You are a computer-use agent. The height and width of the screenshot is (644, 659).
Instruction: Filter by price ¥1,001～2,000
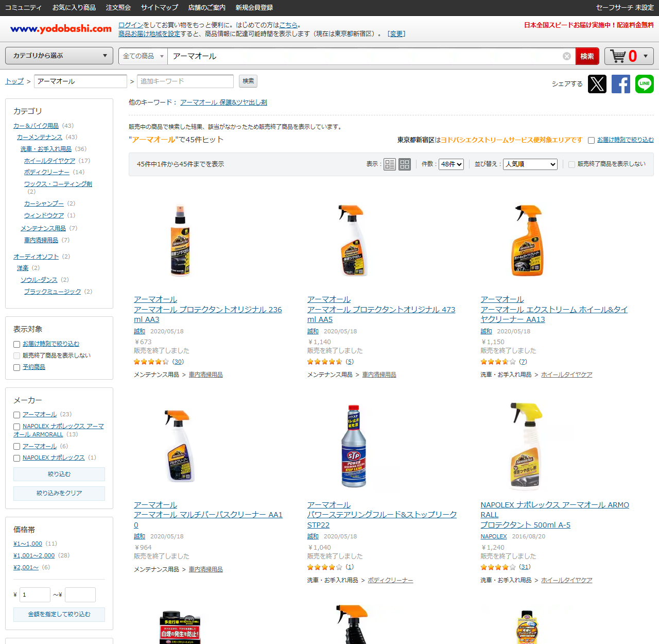34,555
